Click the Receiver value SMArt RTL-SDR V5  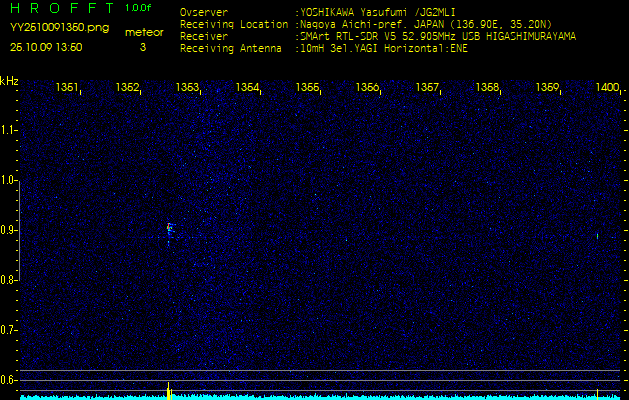348,37
